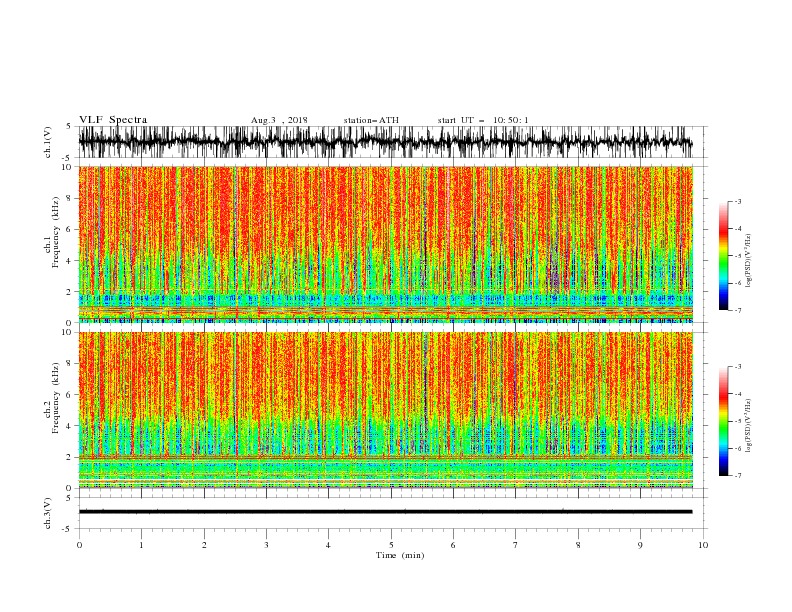Screen dimensions: 792x612
Task: Click the ch.1 Frequency (kHz) axis label
Action: [52, 233]
